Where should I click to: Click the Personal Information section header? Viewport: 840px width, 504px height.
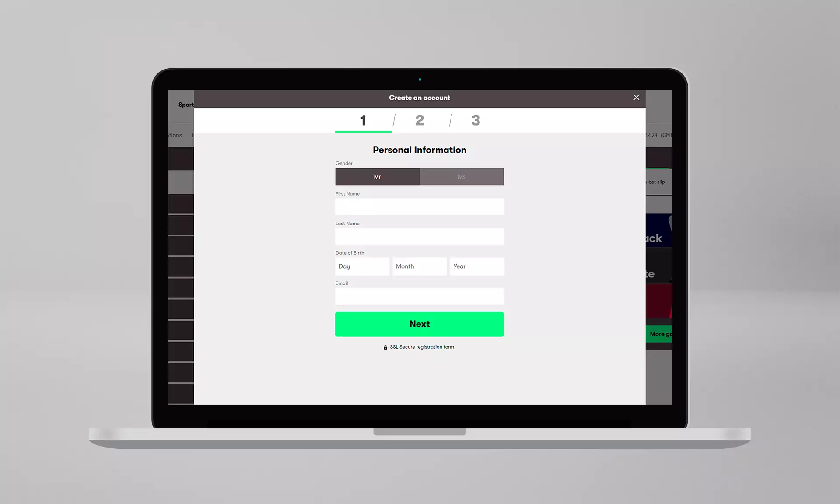click(x=420, y=149)
